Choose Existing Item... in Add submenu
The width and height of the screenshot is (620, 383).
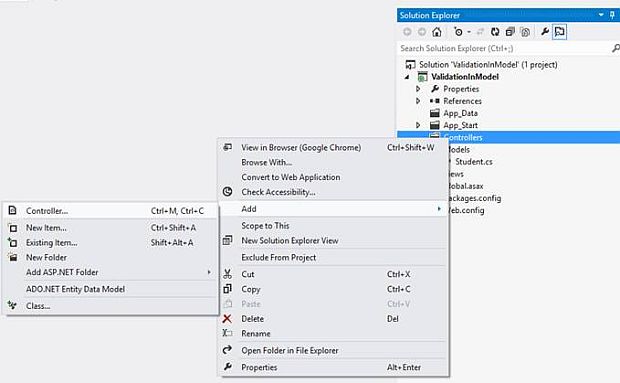(111, 243)
